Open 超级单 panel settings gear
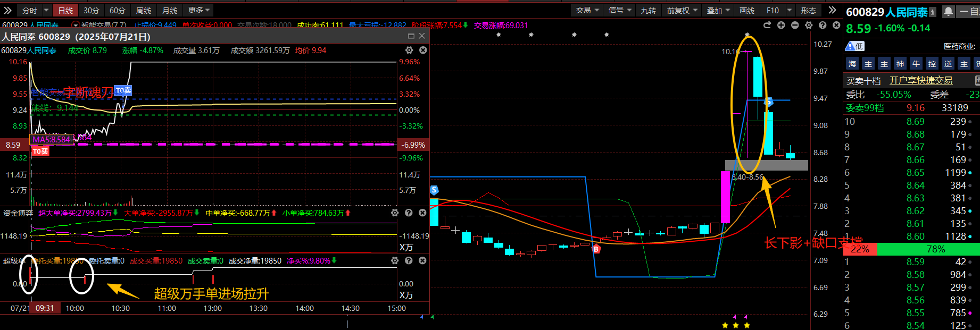Viewport: 980px width, 330px height. (x=395, y=260)
